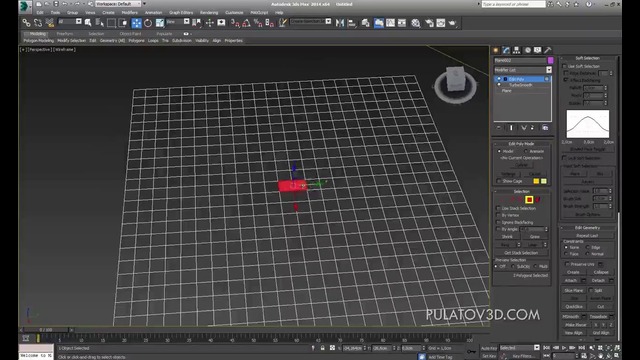The image size is (640, 360).
Task: Click the Window/Crossing selection icon
Action: [x=122, y=23]
